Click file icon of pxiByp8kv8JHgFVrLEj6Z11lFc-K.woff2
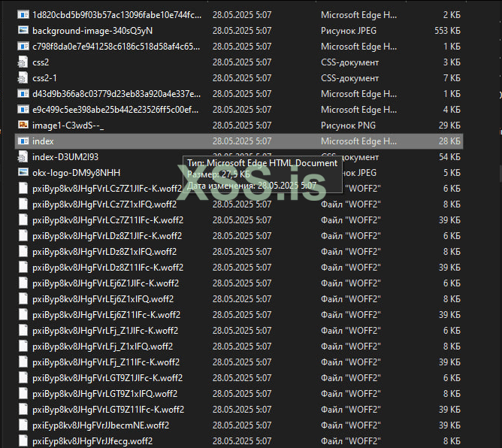Viewport: 502px width, 448px height. pyautogui.click(x=23, y=314)
